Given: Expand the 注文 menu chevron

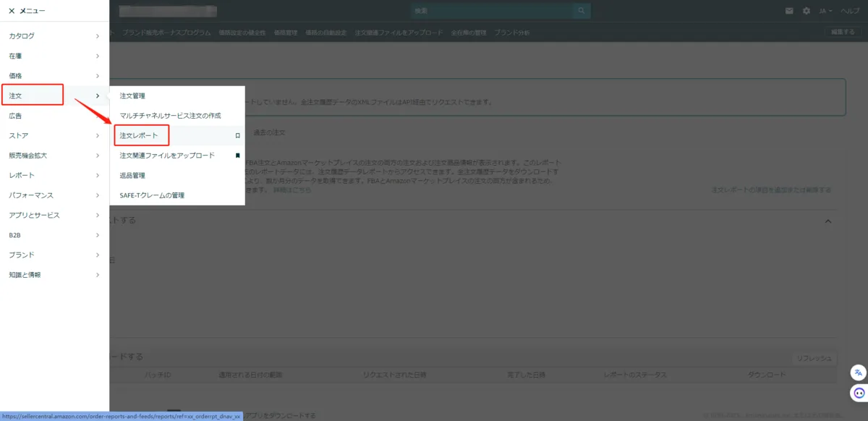Looking at the screenshot, I should point(98,95).
